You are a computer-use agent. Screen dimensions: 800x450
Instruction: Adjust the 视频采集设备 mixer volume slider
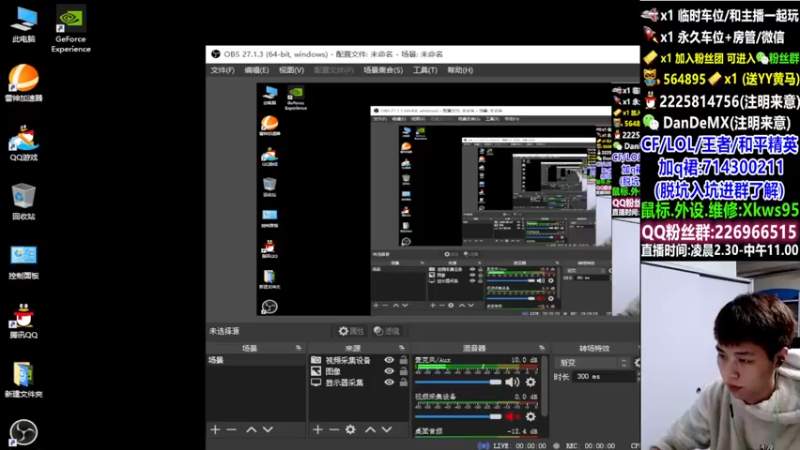[458, 417]
